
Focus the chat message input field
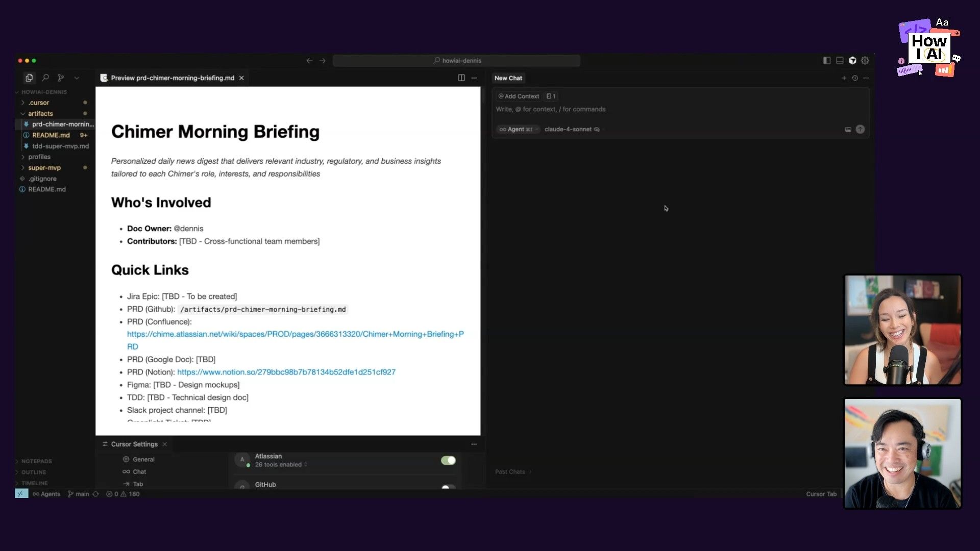pos(680,109)
